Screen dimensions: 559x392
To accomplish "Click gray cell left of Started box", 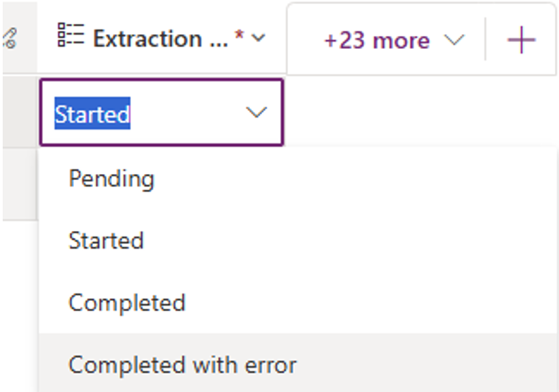I will coord(18,112).
